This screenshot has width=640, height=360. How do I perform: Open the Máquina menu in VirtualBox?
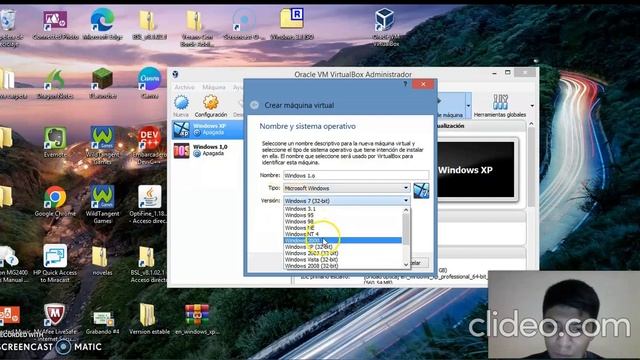point(214,87)
